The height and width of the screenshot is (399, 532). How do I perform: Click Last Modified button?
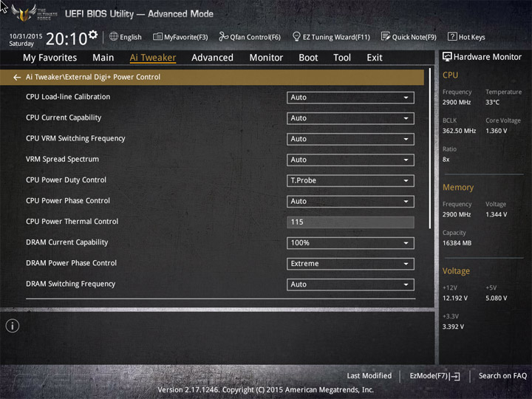(x=369, y=376)
